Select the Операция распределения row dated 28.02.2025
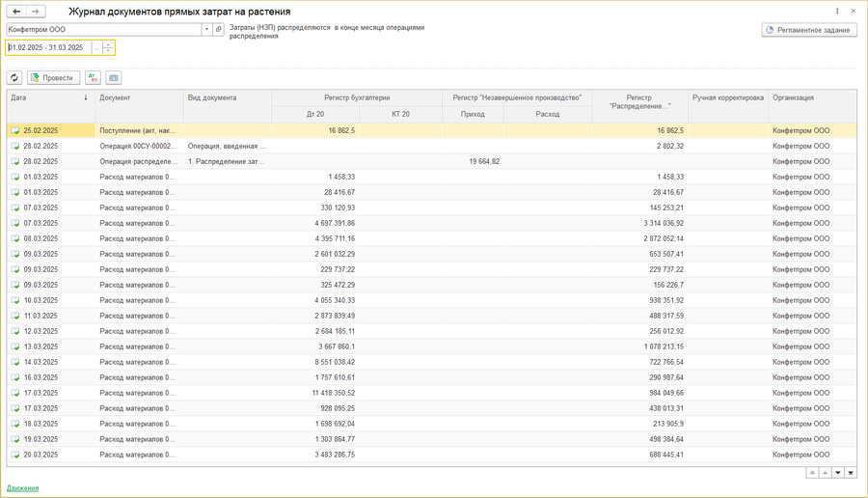This screenshot has height=498, width=868. tap(138, 162)
